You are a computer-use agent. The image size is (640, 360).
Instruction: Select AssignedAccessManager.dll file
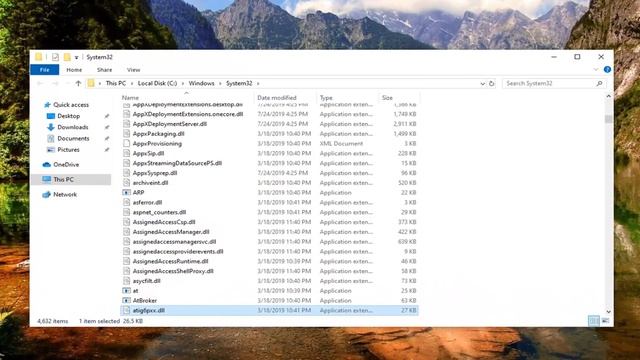pos(171,232)
